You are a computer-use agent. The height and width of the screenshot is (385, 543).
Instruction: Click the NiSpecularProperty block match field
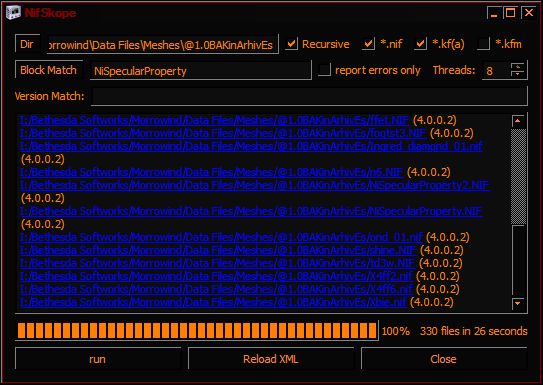tap(201, 71)
